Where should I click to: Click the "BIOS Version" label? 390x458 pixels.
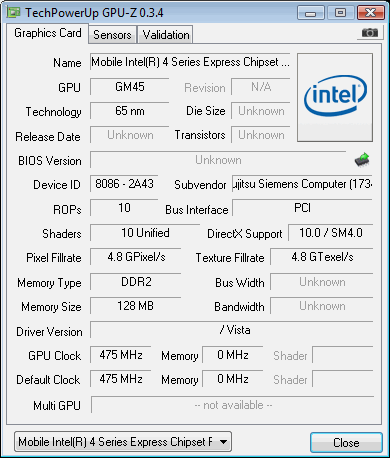pos(50,161)
